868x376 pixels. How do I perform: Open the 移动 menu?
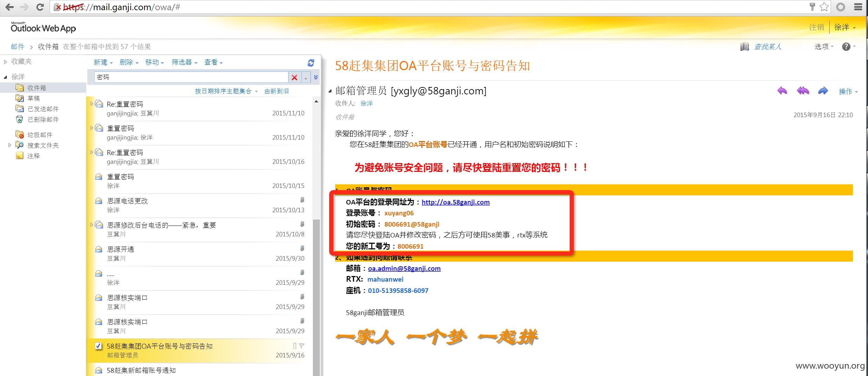pyautogui.click(x=155, y=62)
